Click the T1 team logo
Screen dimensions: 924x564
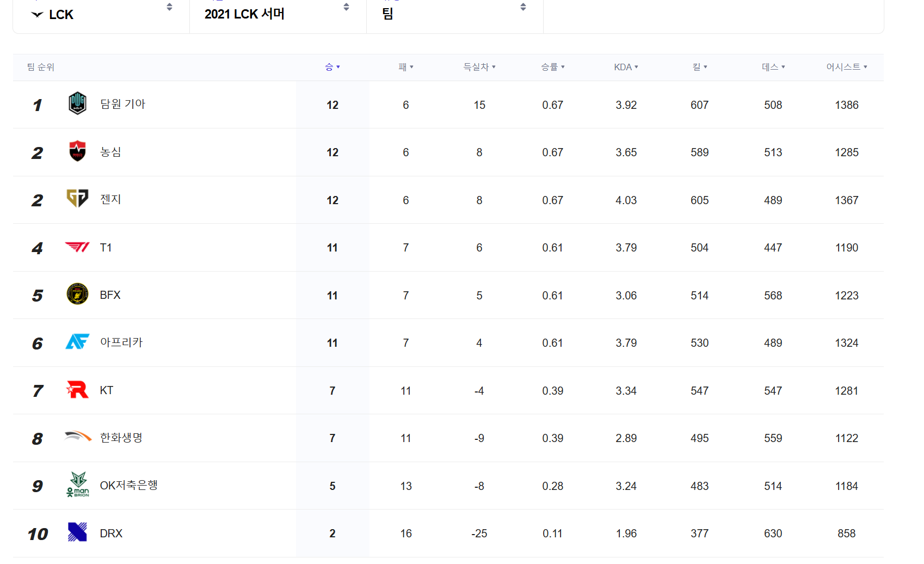(x=77, y=247)
